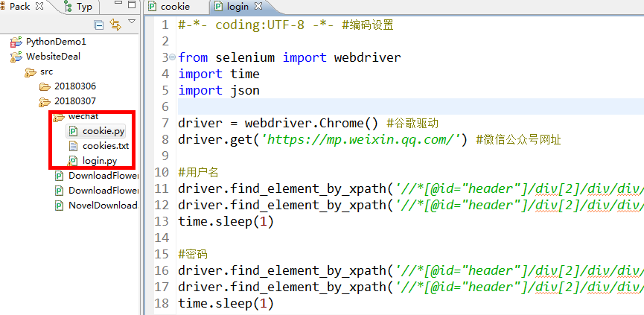Close the Package Explorer view tab
The image size is (644, 315).
point(39,7)
